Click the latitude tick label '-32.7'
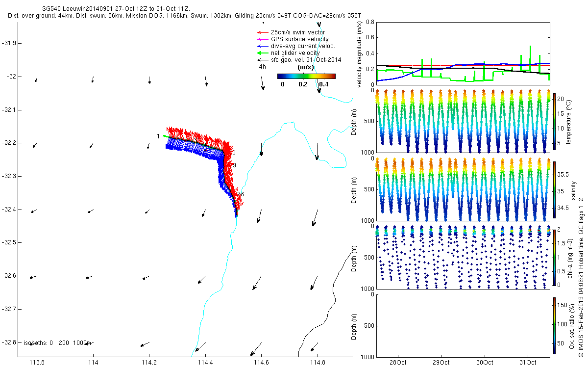 8,309
